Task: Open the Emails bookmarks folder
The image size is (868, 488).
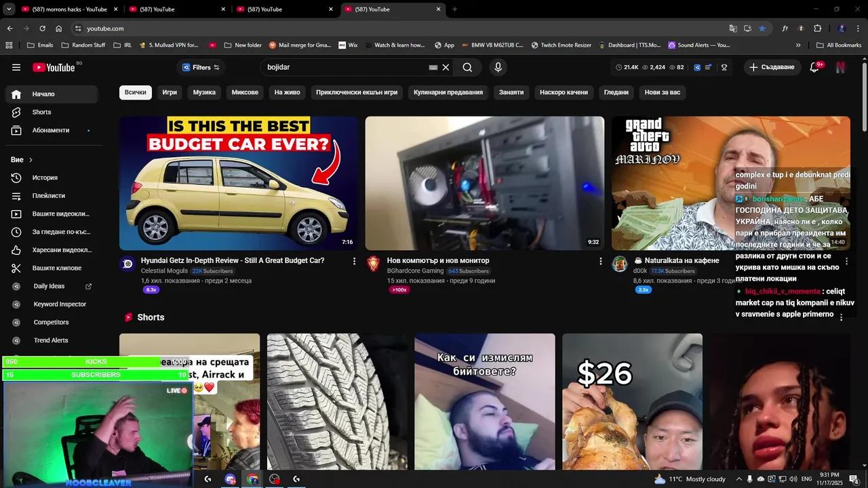Action: (x=40, y=45)
